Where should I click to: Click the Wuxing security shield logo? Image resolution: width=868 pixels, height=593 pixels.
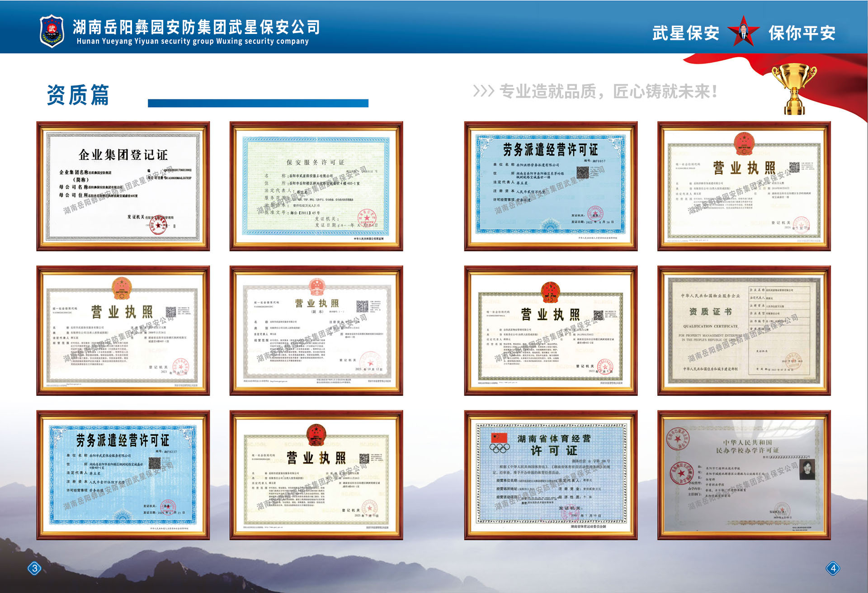click(52, 30)
